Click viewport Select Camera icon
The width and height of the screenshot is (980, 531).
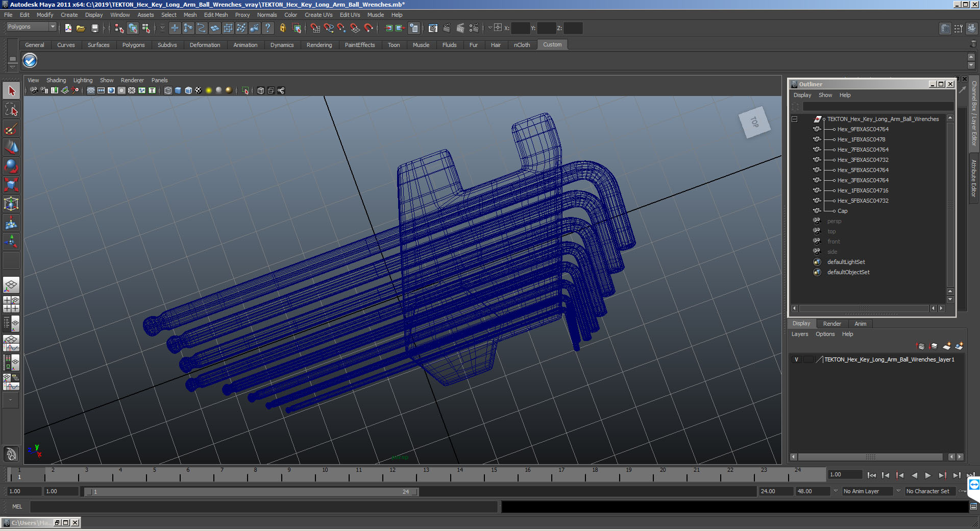point(34,90)
